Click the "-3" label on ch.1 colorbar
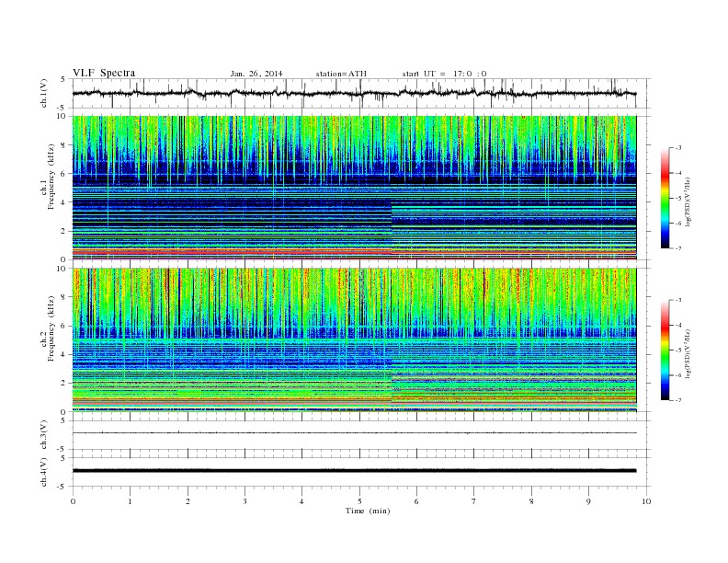This screenshot has width=728, height=563. coord(678,148)
